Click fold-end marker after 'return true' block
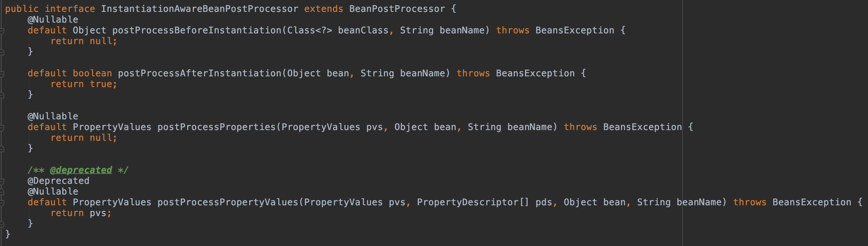 click(x=2, y=95)
